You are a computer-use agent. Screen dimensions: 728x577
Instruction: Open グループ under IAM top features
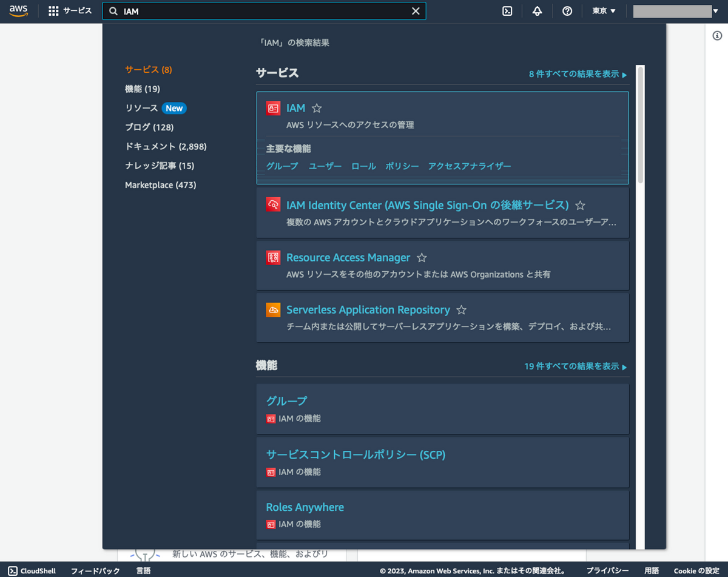[282, 166]
